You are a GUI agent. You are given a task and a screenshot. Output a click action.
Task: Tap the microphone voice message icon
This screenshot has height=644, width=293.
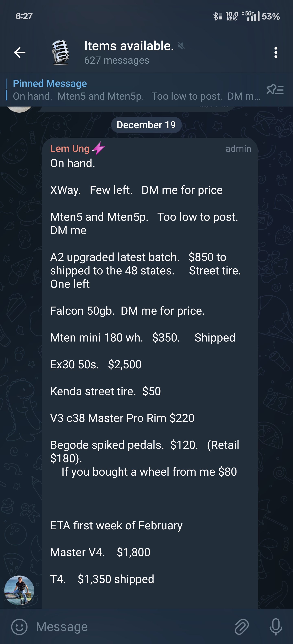tap(276, 627)
